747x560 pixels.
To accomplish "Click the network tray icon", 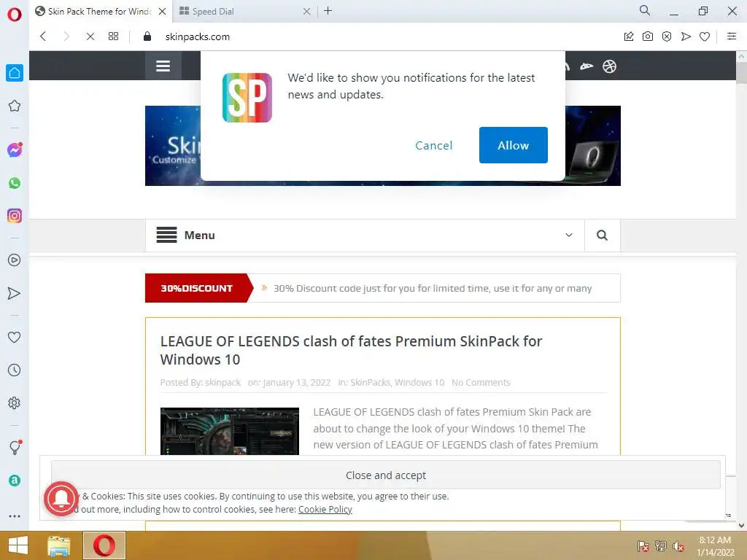I will click(x=661, y=546).
